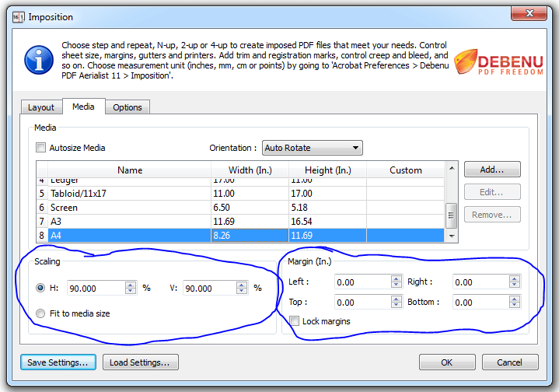Select the Media tab
The height and width of the screenshot is (392, 559).
coord(83,107)
